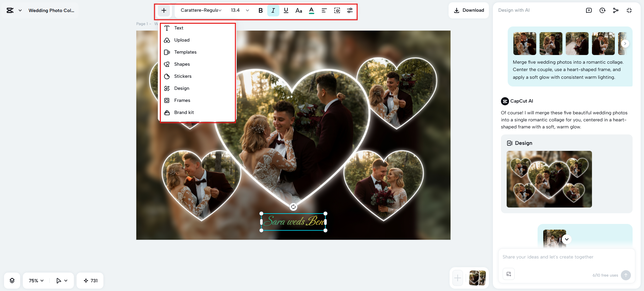The width and height of the screenshot is (644, 291).
Task: Open text alignment options
Action: tap(324, 10)
